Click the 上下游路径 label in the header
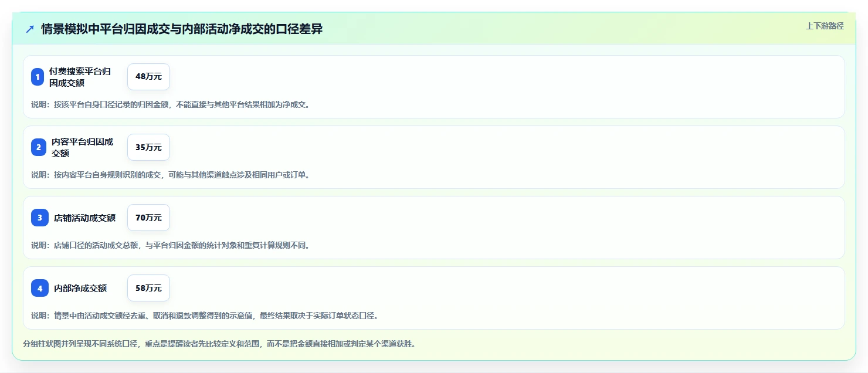The height and width of the screenshot is (373, 868). coord(825,26)
